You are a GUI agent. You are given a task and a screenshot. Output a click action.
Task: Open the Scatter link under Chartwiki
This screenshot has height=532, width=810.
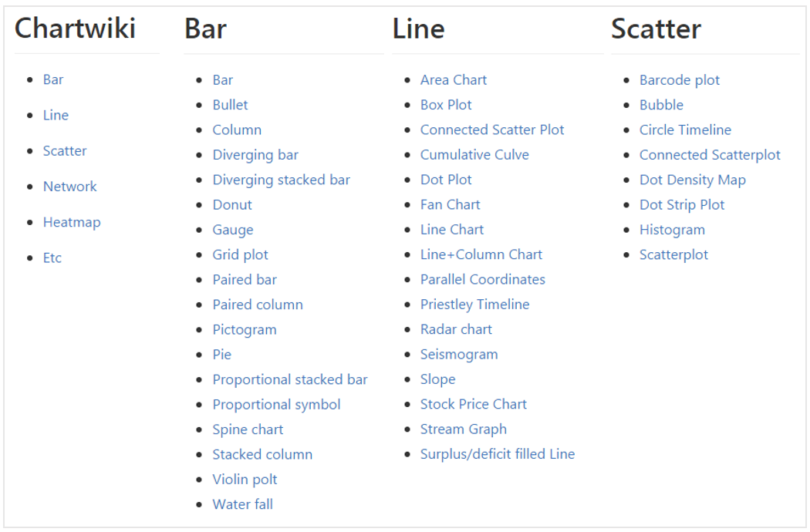65,151
